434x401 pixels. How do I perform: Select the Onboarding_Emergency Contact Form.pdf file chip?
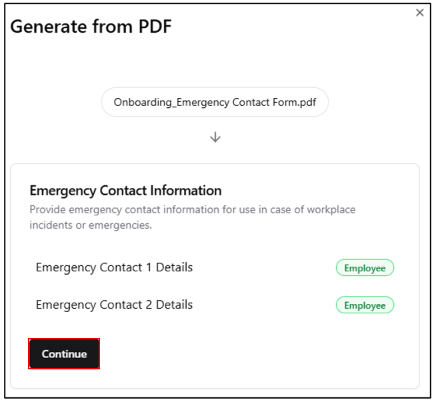[x=215, y=102]
